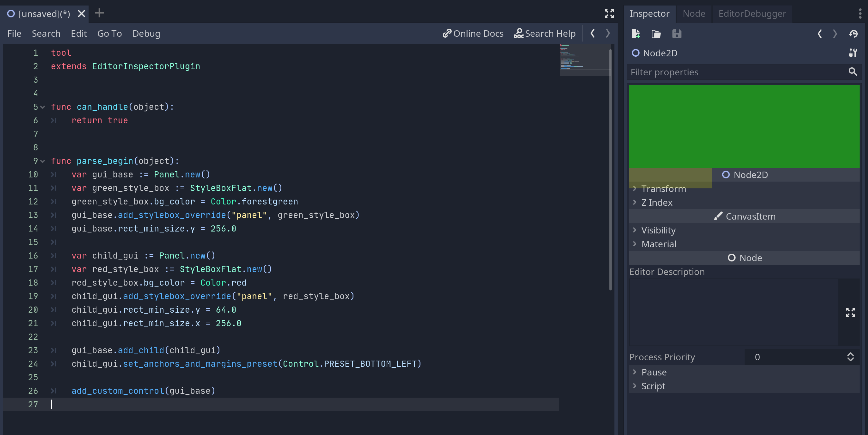This screenshot has height=435, width=868.
Task: Navigate back using Inspector's left arrow icon
Action: [820, 34]
